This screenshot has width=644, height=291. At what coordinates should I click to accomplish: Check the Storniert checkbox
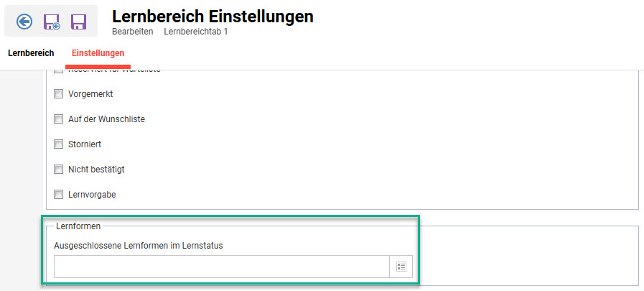coord(59,144)
